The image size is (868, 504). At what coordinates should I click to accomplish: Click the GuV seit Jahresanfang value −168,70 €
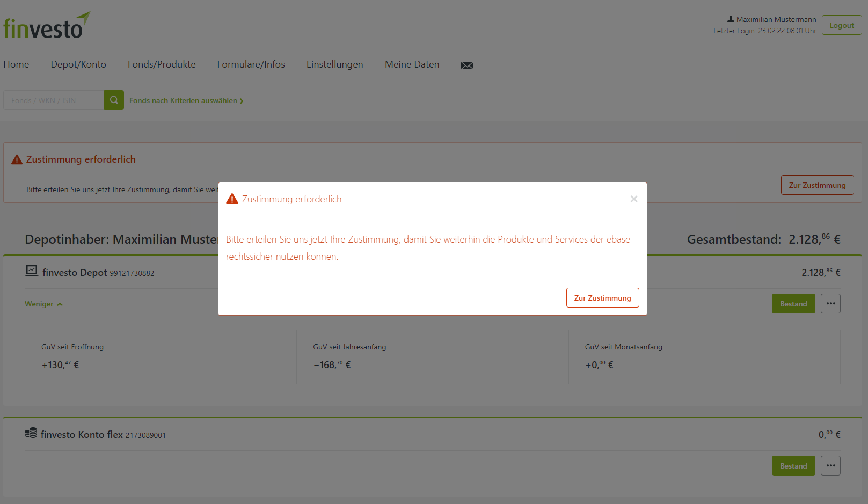332,364
